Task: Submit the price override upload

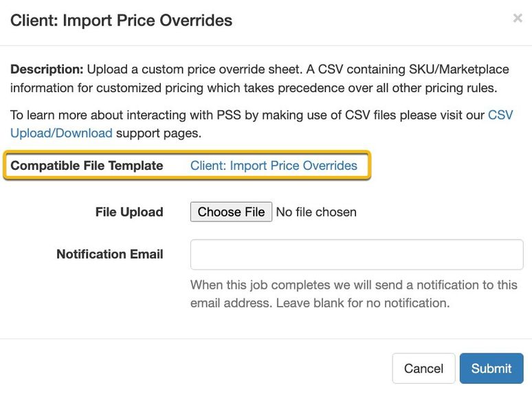Action: point(491,369)
